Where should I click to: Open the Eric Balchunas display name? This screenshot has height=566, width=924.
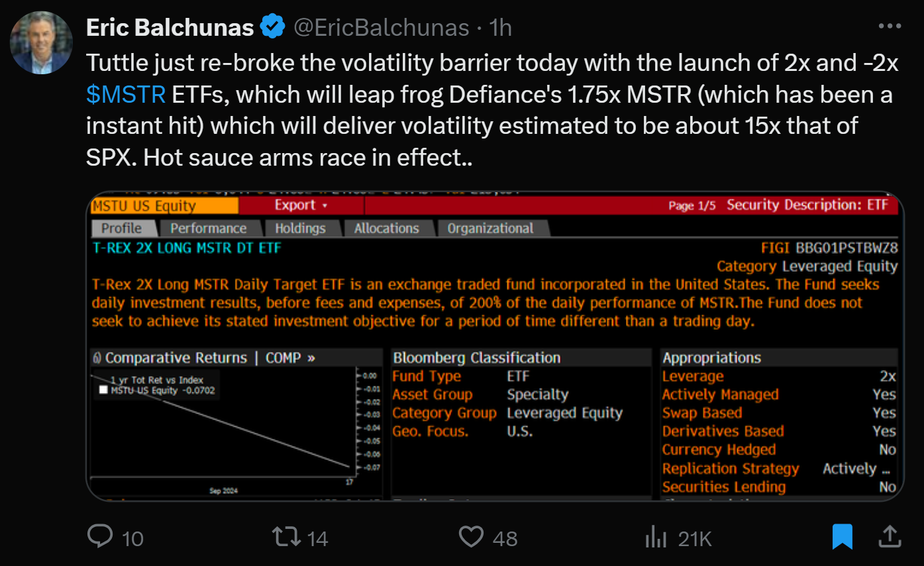point(170,27)
